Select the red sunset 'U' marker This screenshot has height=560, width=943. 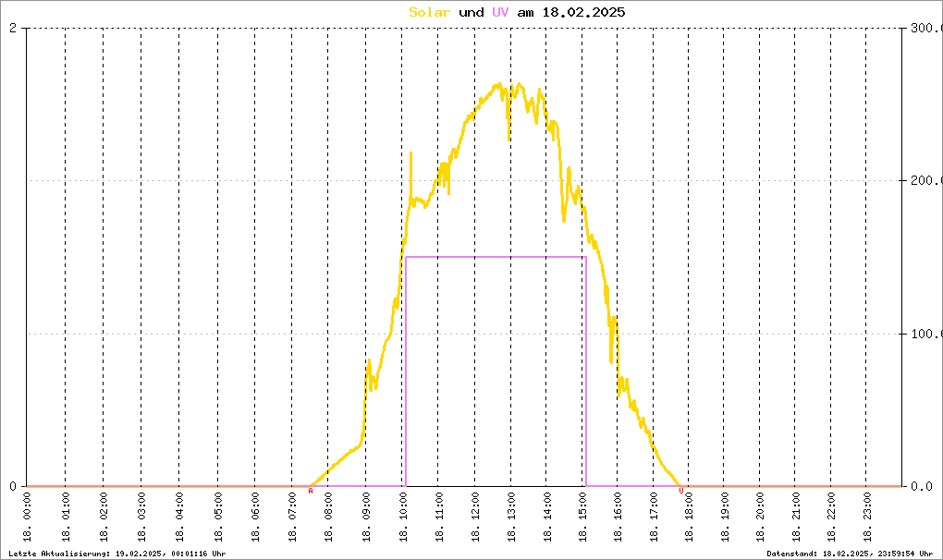681,491
